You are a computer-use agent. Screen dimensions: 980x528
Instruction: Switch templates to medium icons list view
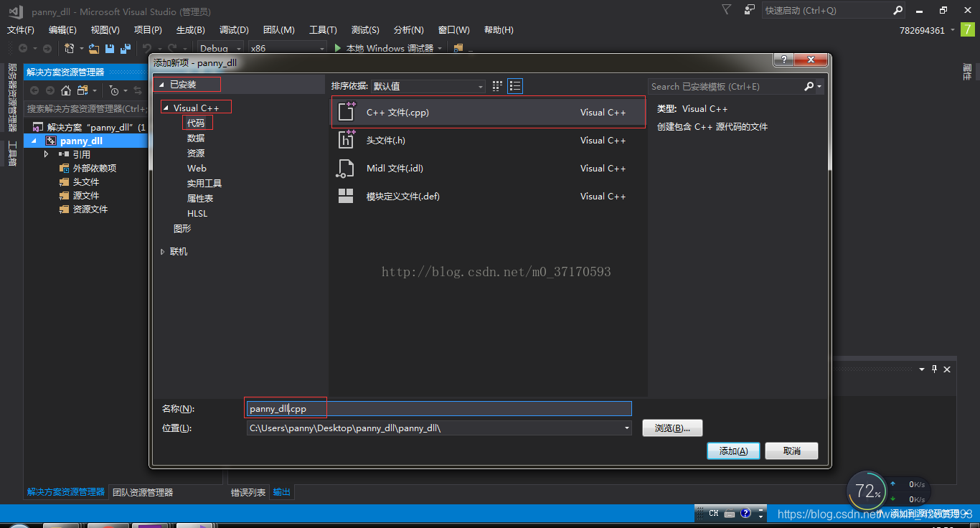pos(515,86)
